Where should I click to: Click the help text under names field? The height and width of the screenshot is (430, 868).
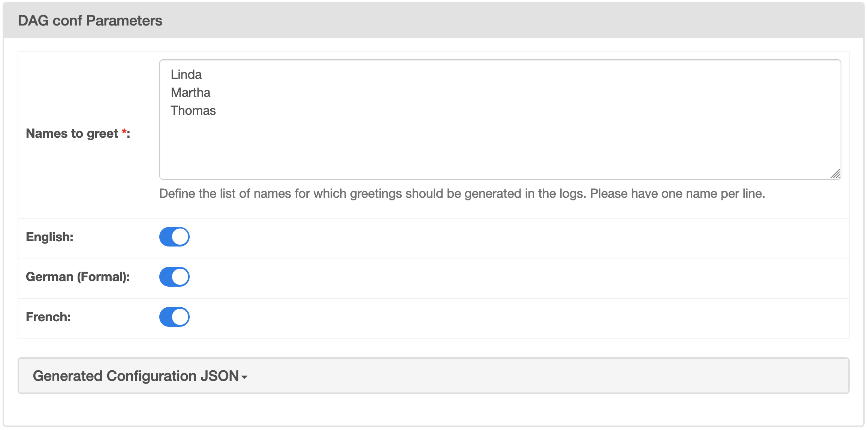pyautogui.click(x=462, y=194)
